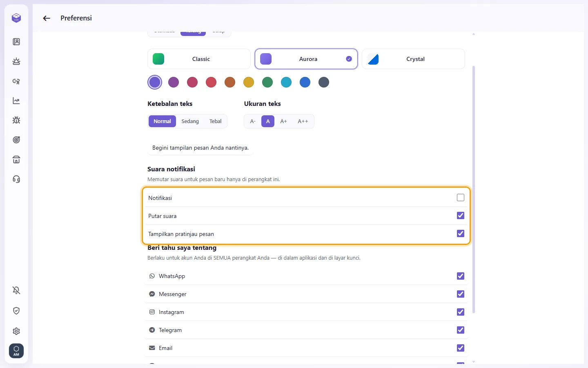Open the target icon in the sidebar
This screenshot has width=588, height=368.
tap(16, 140)
